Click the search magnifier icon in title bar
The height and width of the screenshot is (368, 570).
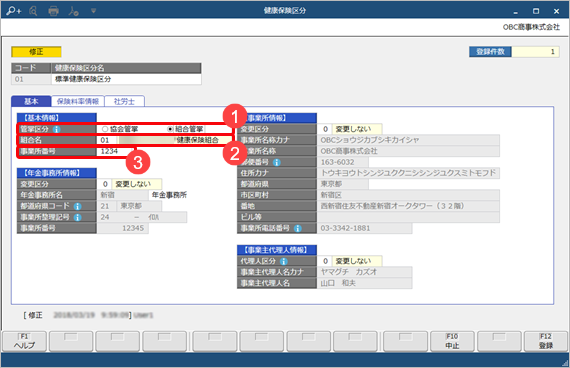point(33,11)
